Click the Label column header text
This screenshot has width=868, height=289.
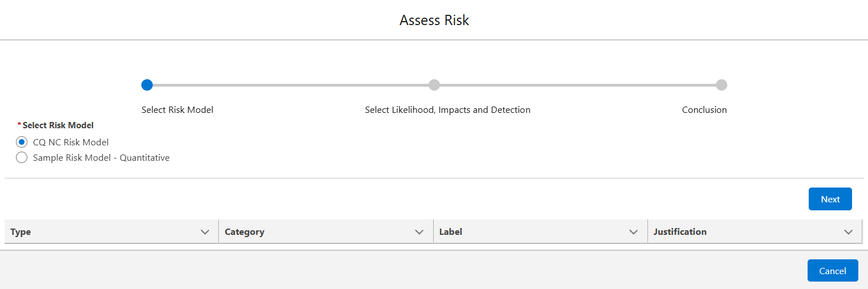point(450,232)
